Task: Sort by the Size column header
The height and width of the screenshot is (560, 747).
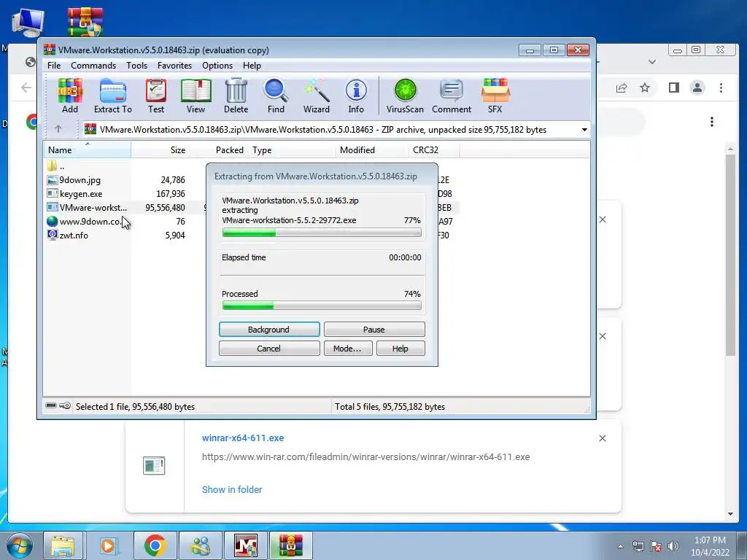Action: 160,150
